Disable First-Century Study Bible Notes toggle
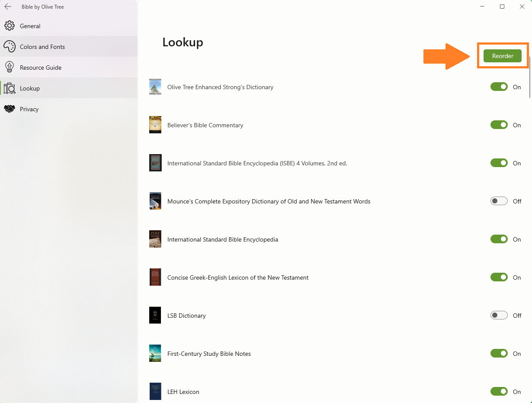 (499, 354)
